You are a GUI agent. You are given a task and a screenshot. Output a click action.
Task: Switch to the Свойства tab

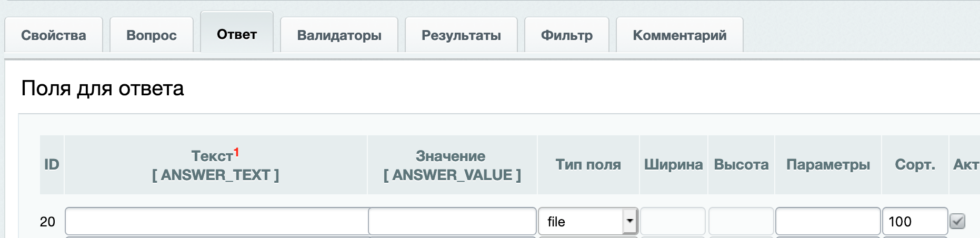pyautogui.click(x=53, y=35)
